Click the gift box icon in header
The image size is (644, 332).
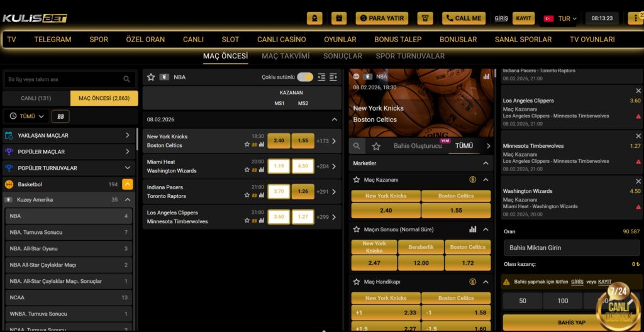pos(339,18)
